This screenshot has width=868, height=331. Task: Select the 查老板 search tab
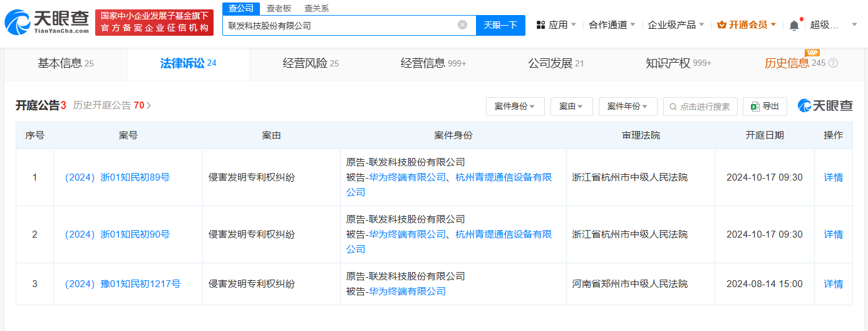pos(279,8)
